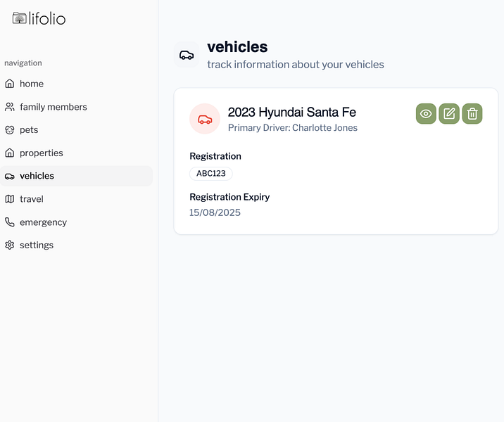Edit the 2023 Hyundai Santa Fe
This screenshot has height=422, width=504.
(449, 113)
